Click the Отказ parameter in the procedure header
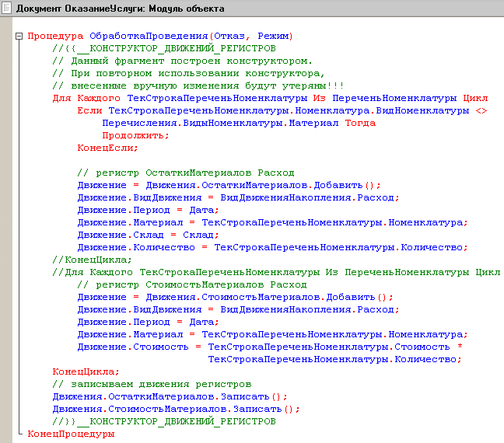Image resolution: width=504 pixels, height=443 pixels. click(229, 36)
